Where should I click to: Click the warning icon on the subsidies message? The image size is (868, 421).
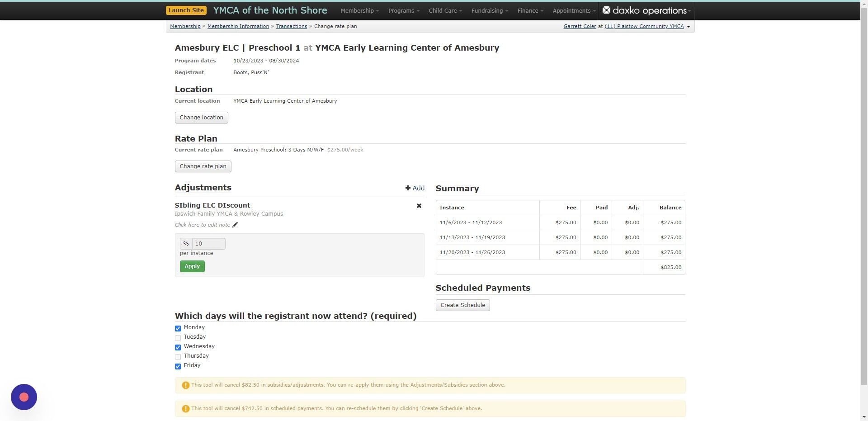[x=185, y=385]
